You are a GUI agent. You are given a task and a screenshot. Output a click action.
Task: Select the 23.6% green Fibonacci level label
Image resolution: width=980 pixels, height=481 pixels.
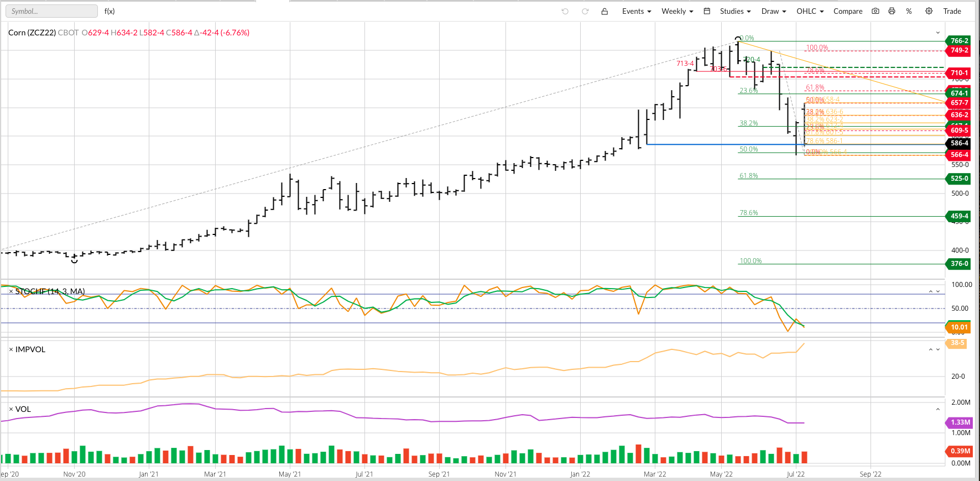coord(749,91)
